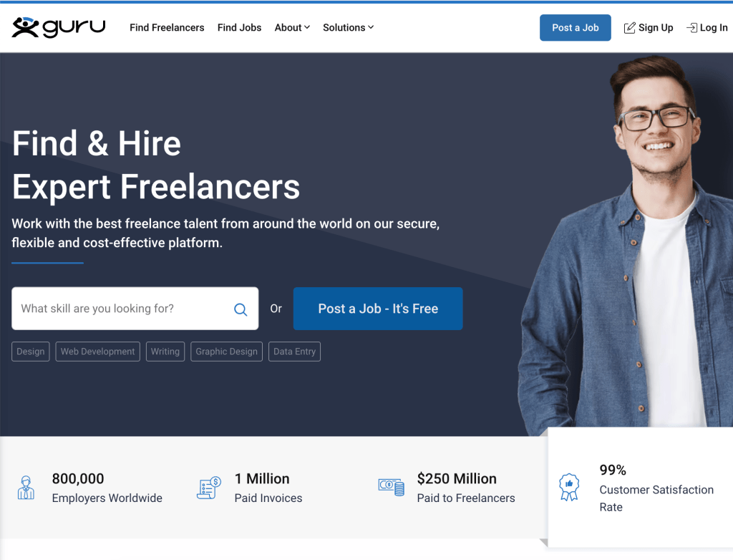Select the Graphic Design skill tag
Image resolution: width=733 pixels, height=560 pixels.
point(226,352)
